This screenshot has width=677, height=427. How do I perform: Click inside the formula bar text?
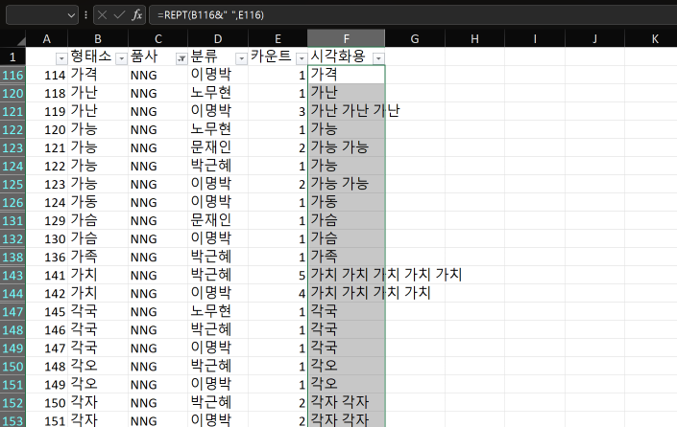pyautogui.click(x=210, y=15)
